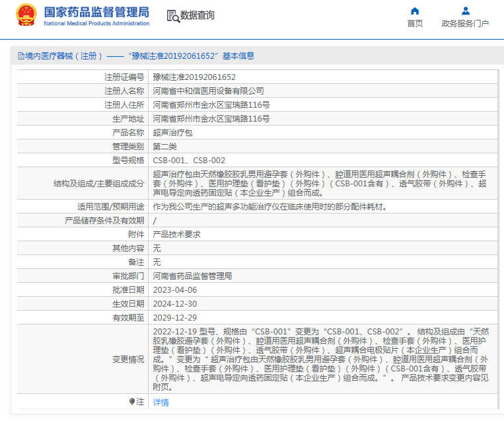Click the 国家药品监督管理局 site title
Viewport: 504px width, 421px height.
click(x=96, y=12)
